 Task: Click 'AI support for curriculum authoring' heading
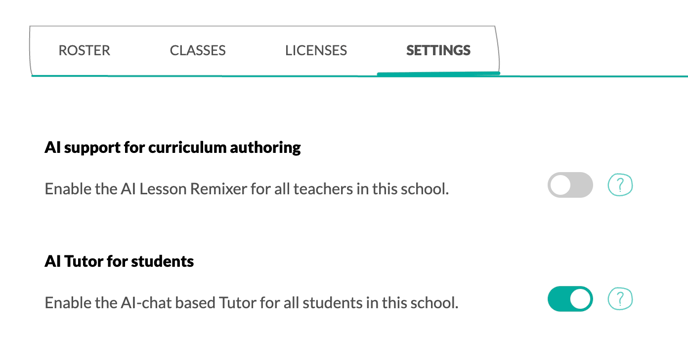172,148
